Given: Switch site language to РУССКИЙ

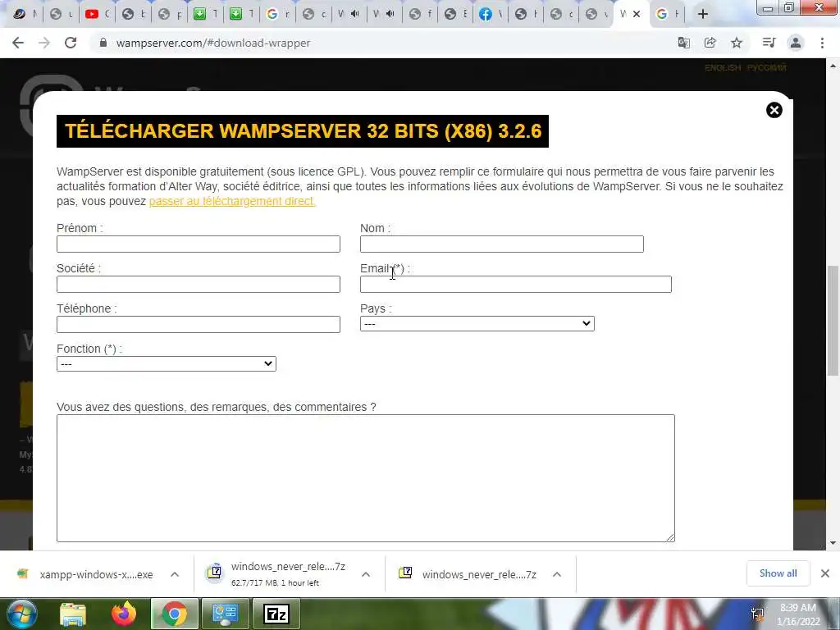Looking at the screenshot, I should (767, 67).
